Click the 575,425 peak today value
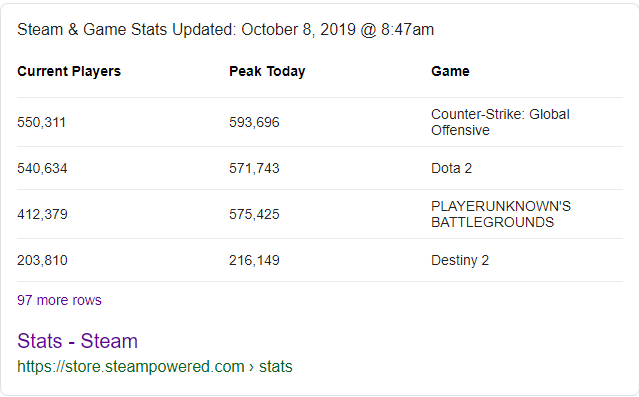The image size is (639, 397). [x=254, y=214]
